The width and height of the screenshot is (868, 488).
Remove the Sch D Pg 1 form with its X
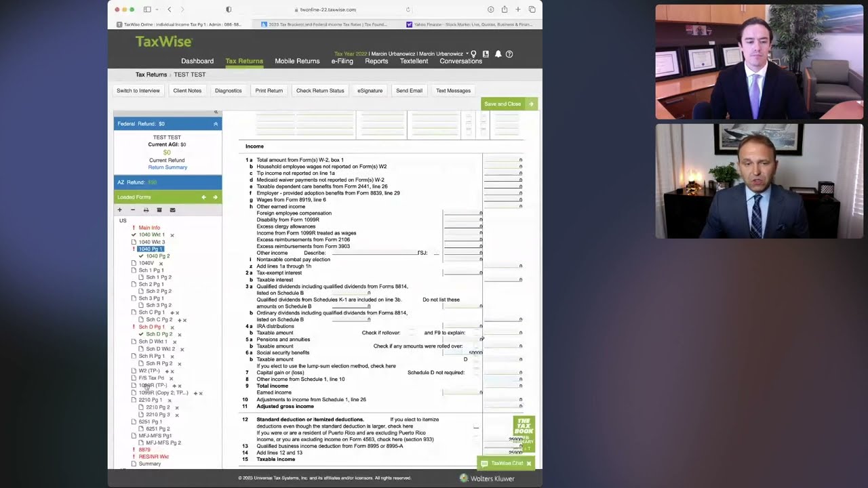click(x=172, y=327)
